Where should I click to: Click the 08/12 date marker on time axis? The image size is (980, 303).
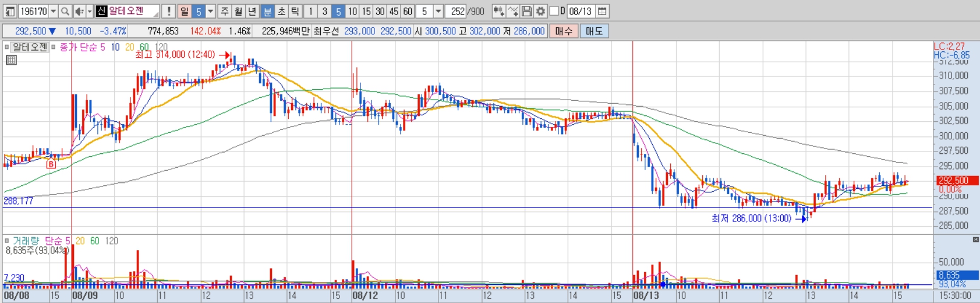[x=365, y=296]
